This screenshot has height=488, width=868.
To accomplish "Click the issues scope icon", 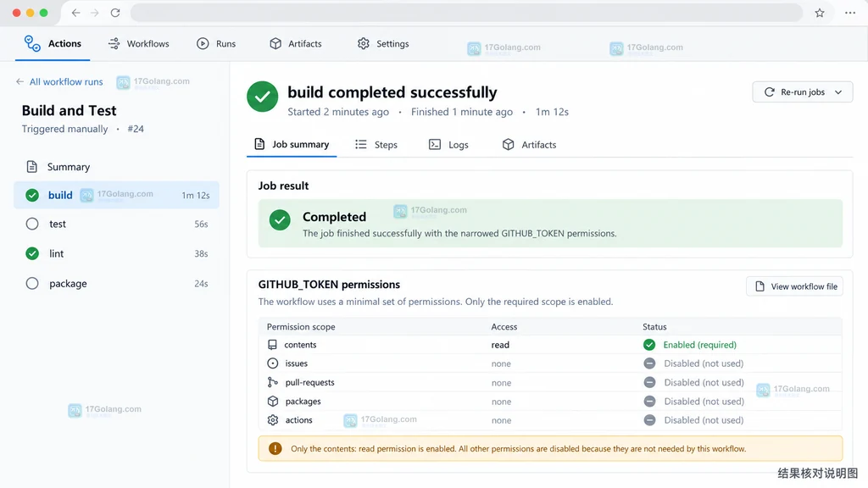I will (x=272, y=363).
